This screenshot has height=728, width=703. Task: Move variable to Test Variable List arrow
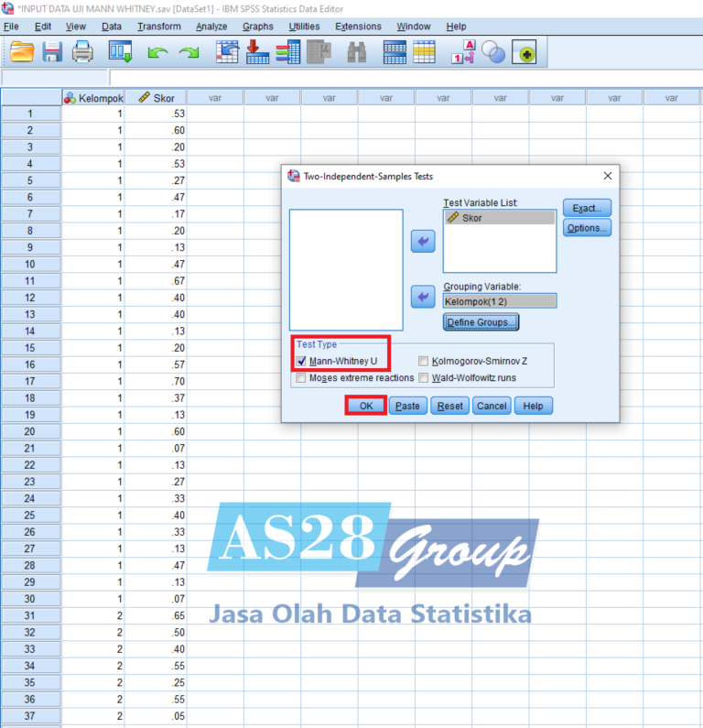(x=422, y=242)
